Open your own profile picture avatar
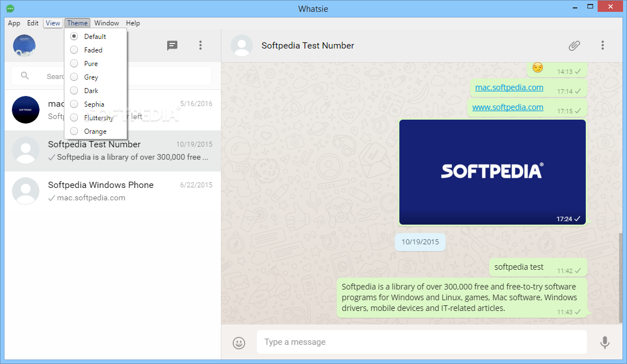Image resolution: width=627 pixels, height=364 pixels. coord(24,46)
